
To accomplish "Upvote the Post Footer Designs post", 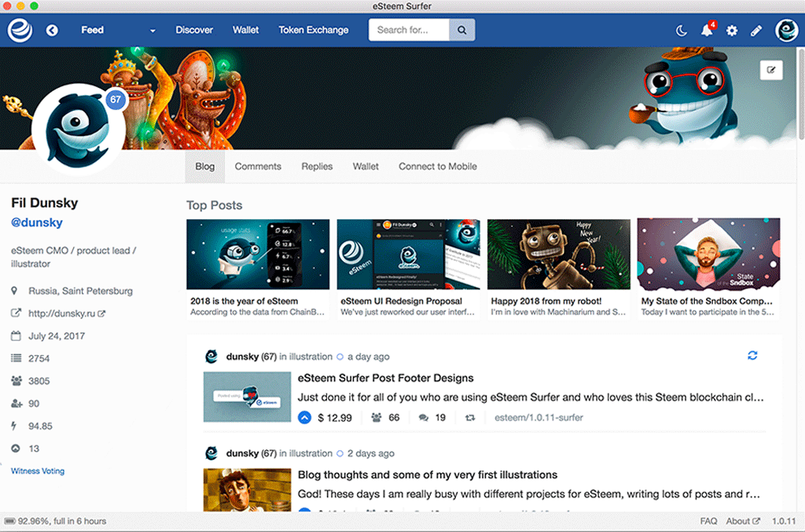I will tap(304, 417).
